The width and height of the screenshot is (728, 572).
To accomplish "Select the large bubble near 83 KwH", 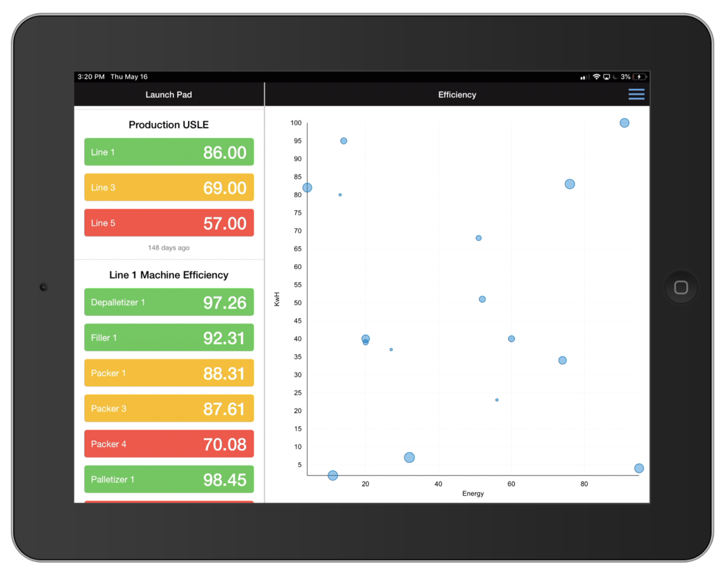I will click(570, 184).
